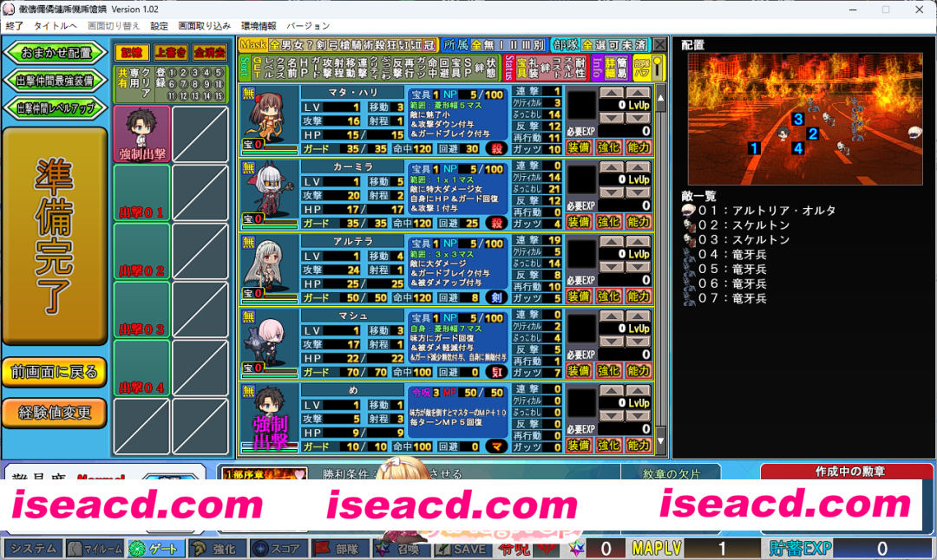The width and height of the screenshot is (937, 560).
Task: Increase マシュ LvUp with up arrow
Action: coord(639,316)
